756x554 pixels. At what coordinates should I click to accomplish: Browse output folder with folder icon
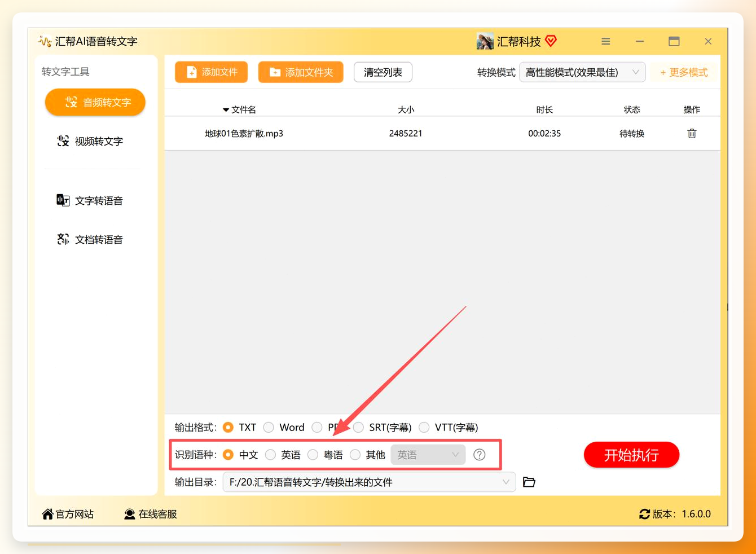tap(529, 482)
